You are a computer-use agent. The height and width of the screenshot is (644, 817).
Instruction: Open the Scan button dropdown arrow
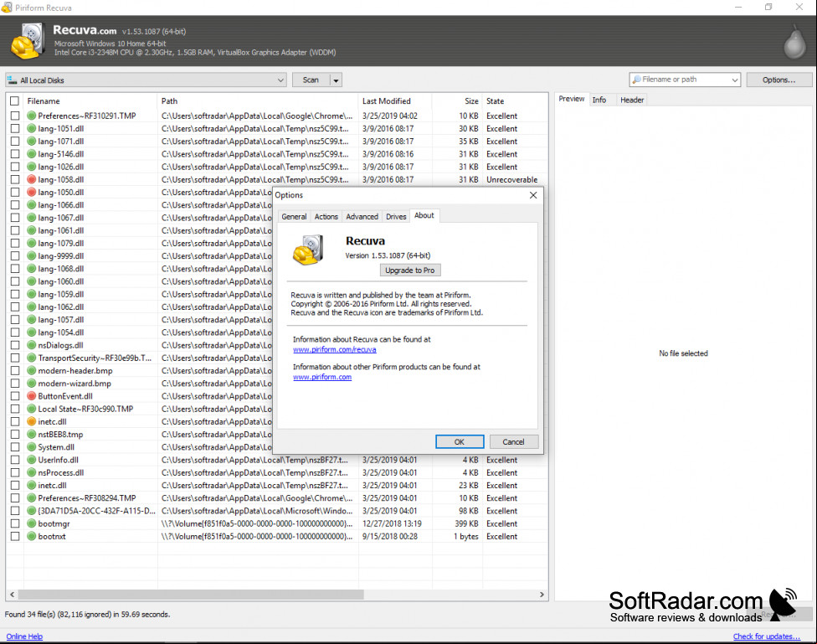(x=336, y=80)
